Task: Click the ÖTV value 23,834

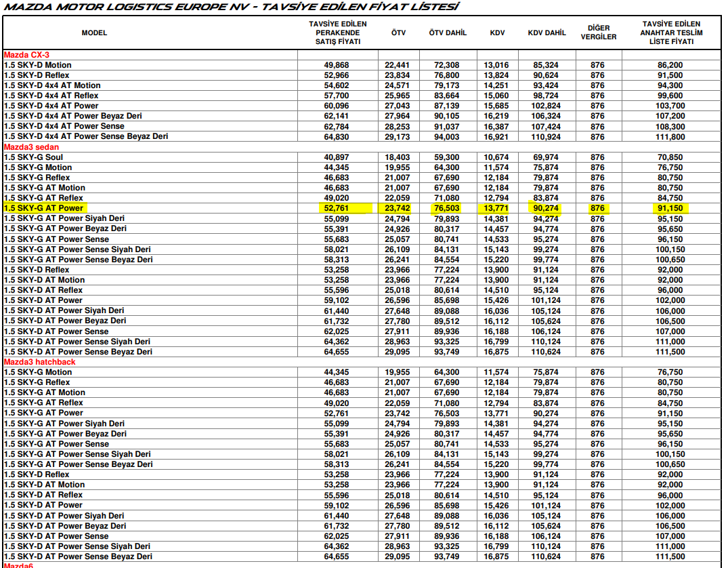Action: 397,75
